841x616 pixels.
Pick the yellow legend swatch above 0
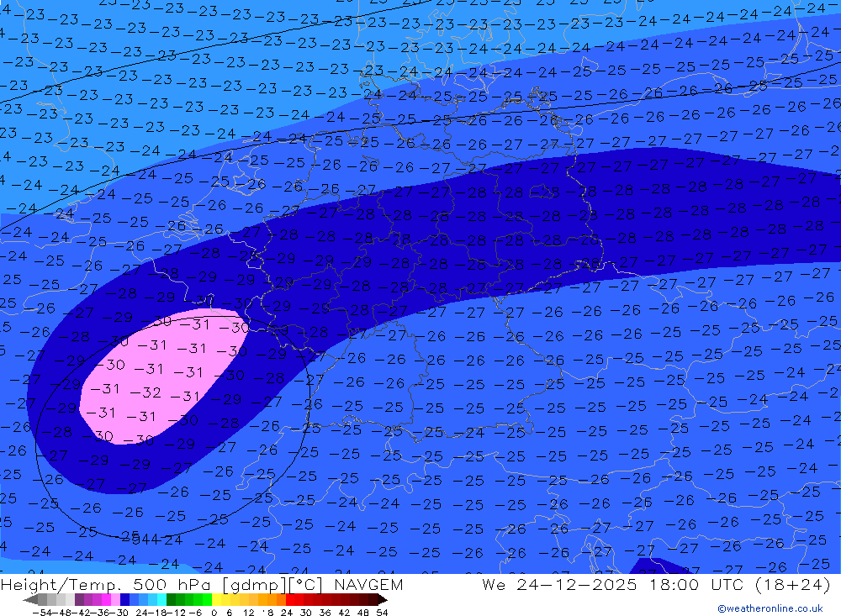point(216,599)
